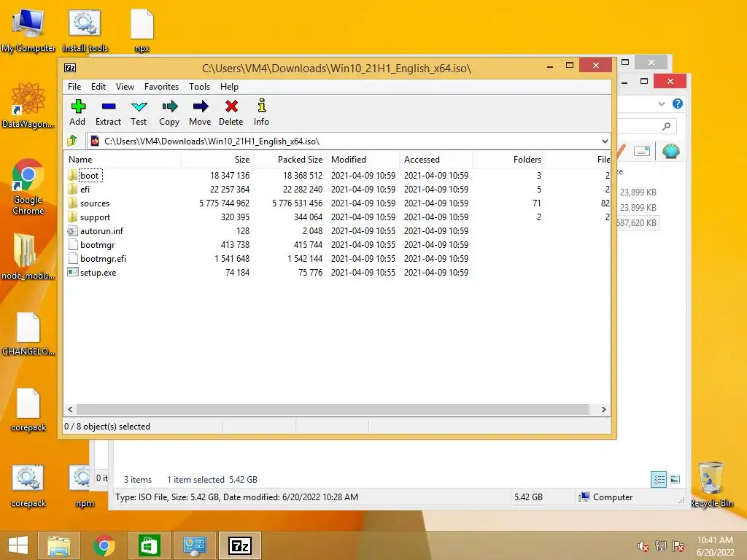The height and width of the screenshot is (560, 747).
Task: Click the 7z window title icon
Action: click(70, 68)
